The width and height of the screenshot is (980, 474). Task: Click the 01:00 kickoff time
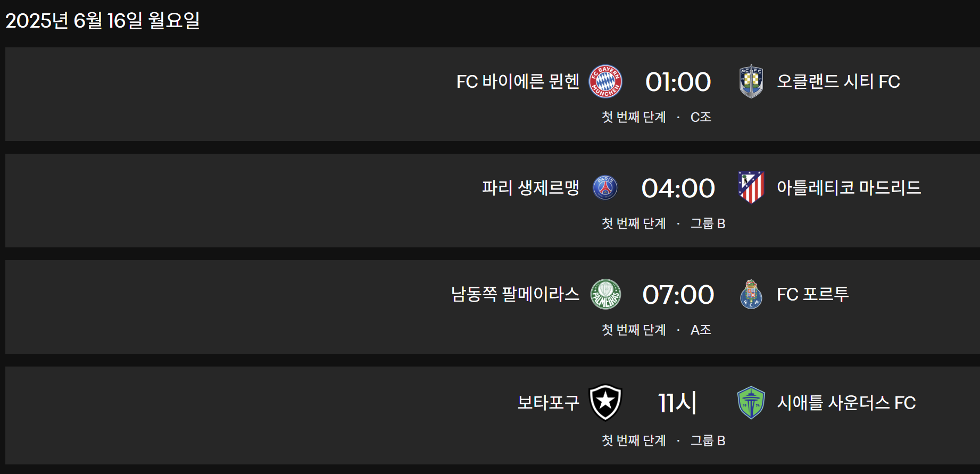pos(677,81)
